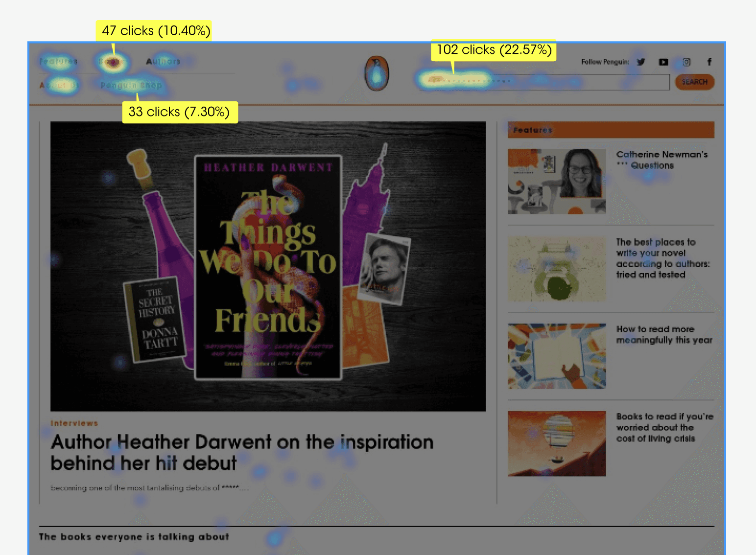Click the article excerpt starting 'becoming one of'

(149, 488)
